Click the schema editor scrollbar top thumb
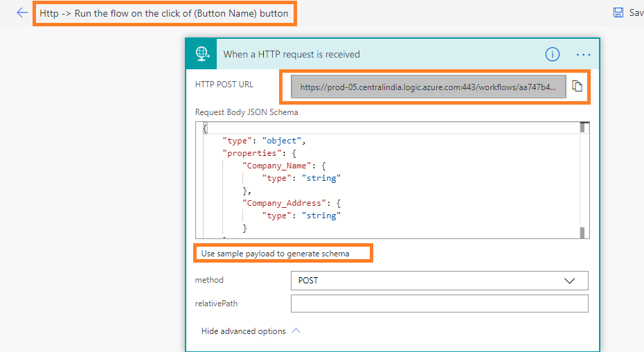644x352 pixels. (x=582, y=127)
